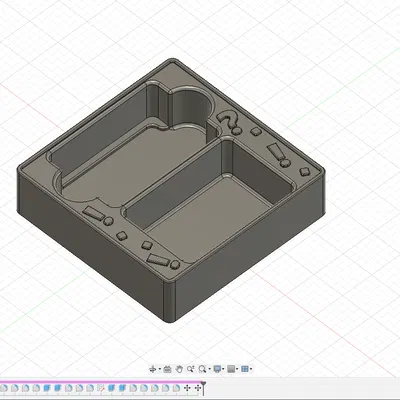Click the Viewports layout icon

click(245, 369)
